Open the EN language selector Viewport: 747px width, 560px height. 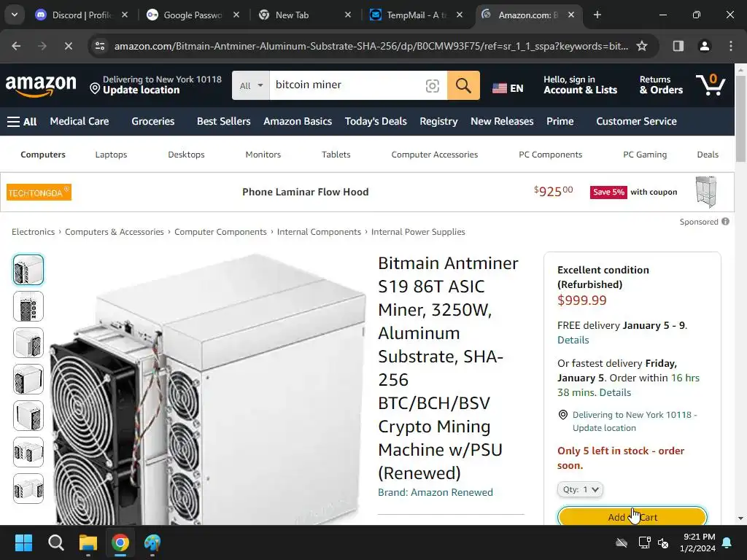tap(508, 88)
